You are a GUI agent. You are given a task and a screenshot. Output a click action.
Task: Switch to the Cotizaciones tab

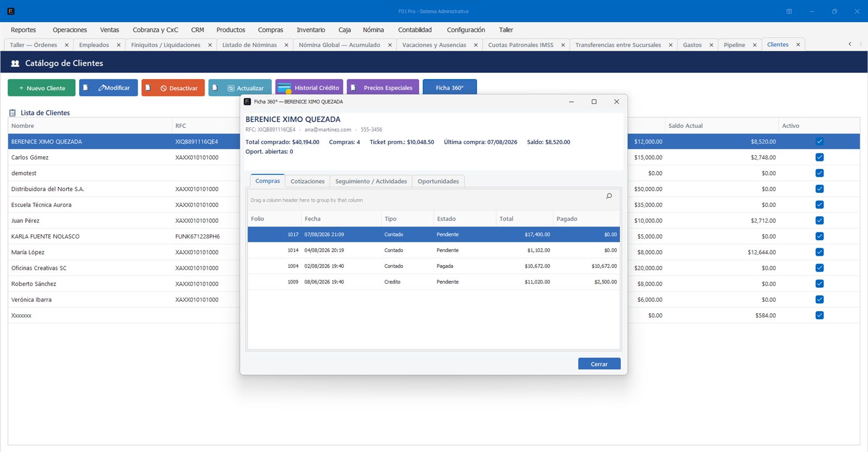(x=308, y=181)
